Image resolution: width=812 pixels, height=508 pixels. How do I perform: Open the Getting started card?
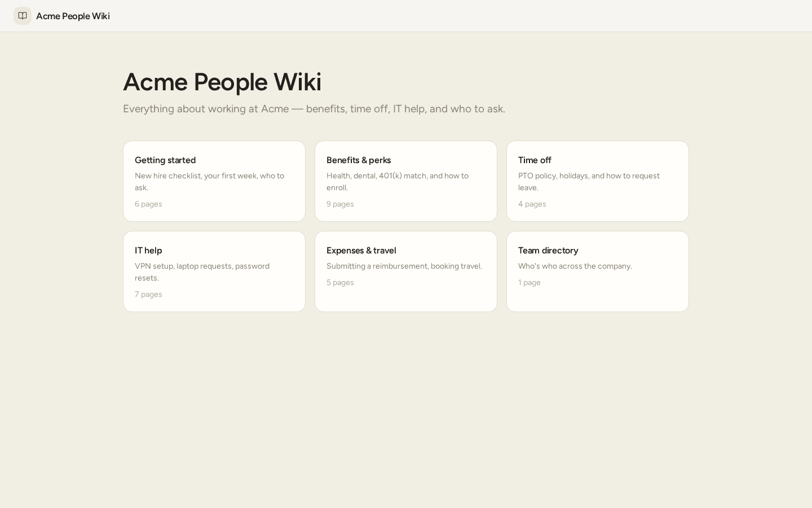[x=214, y=181]
